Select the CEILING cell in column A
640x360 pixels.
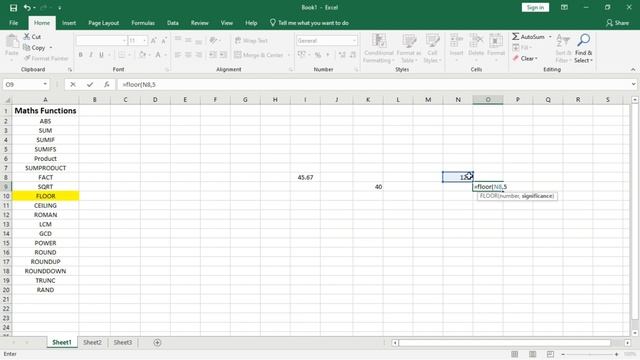[45, 205]
